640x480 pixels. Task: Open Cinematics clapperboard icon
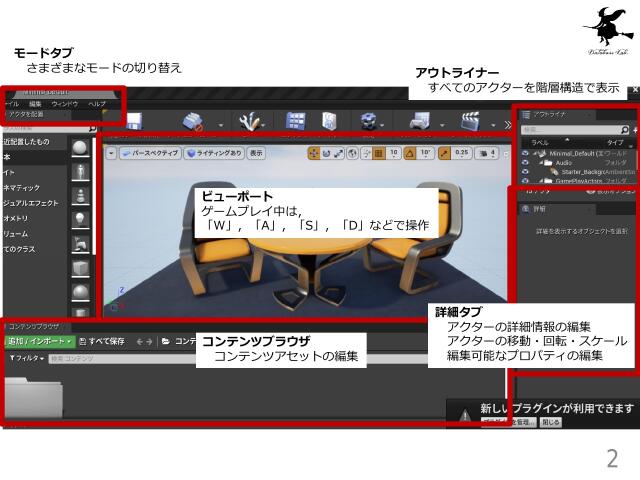click(x=469, y=121)
